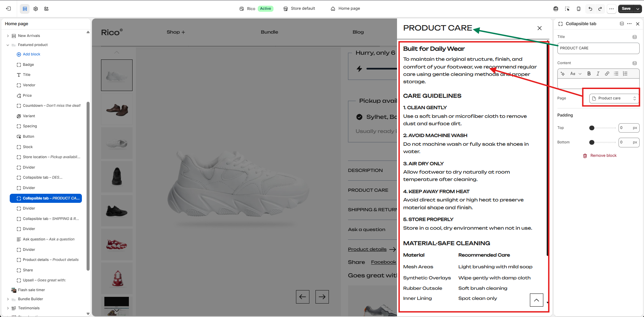Open the Save button dropdown arrow

click(638, 9)
